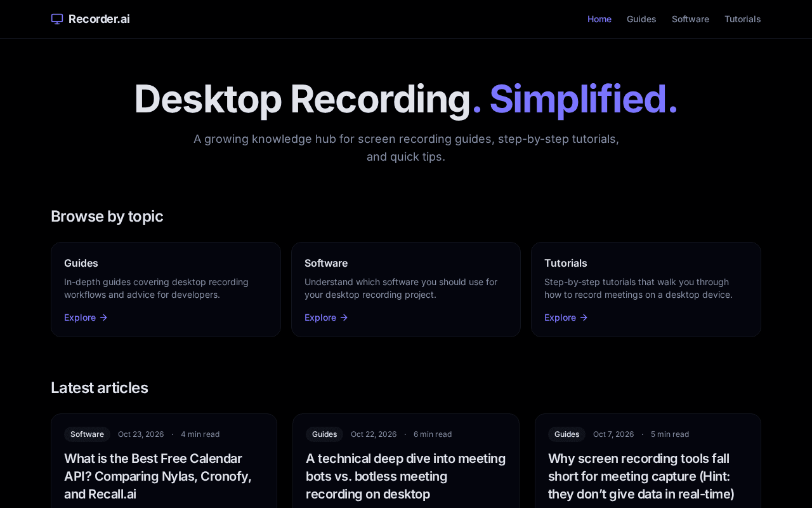Click the 6 min read label
The height and width of the screenshot is (508, 812).
click(x=433, y=434)
